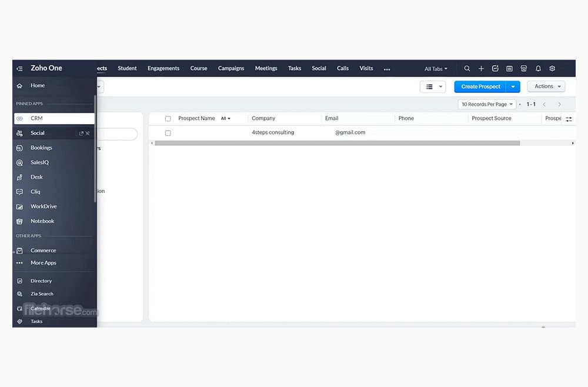Image resolution: width=588 pixels, height=387 pixels.
Task: Unpin the Social app icon
Action: [88, 133]
